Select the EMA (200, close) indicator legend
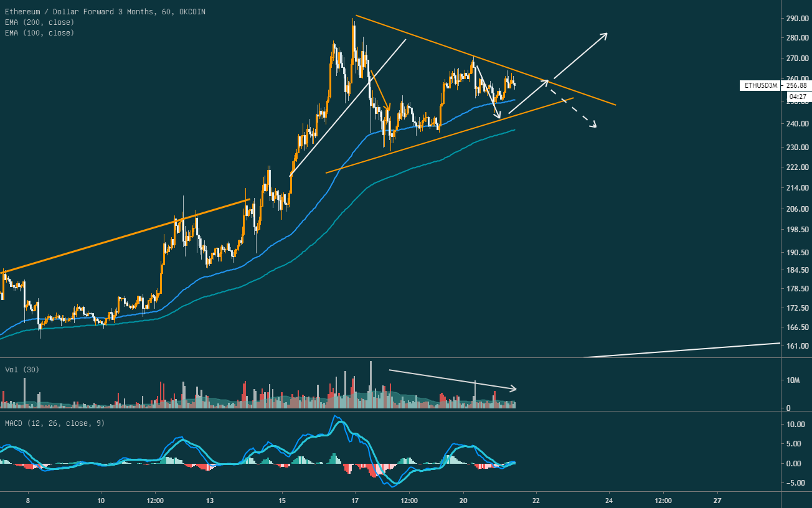Image resolution: width=812 pixels, height=508 pixels. pos(39,22)
